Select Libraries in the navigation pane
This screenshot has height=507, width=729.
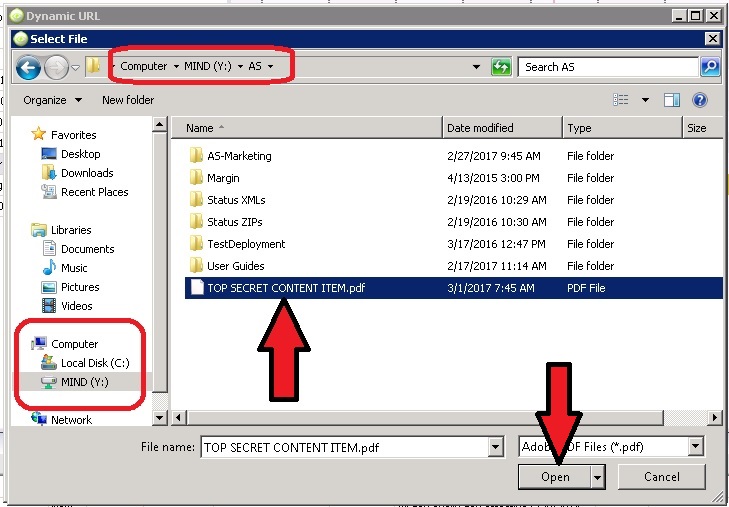click(x=61, y=230)
